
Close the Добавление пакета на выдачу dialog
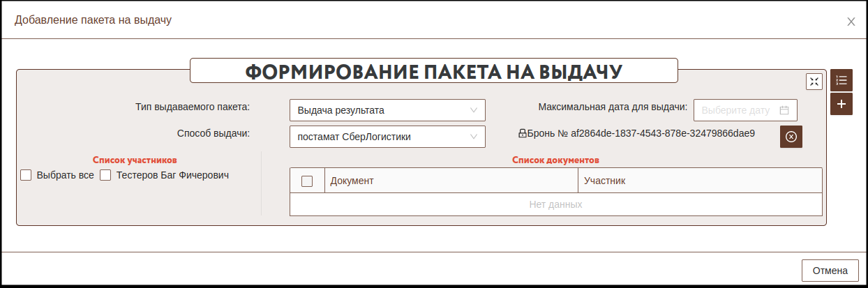[x=851, y=22]
